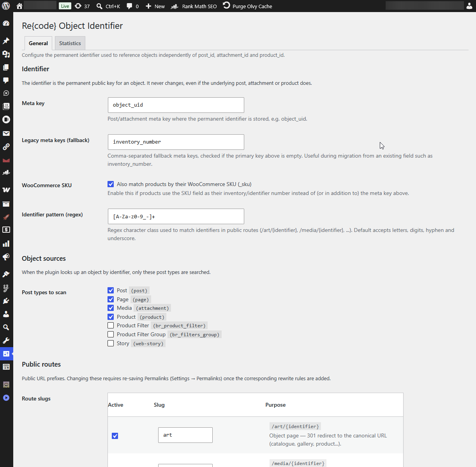Open Marketing megaphone sidebar icon
The width and height of the screenshot is (476, 467).
click(x=6, y=257)
